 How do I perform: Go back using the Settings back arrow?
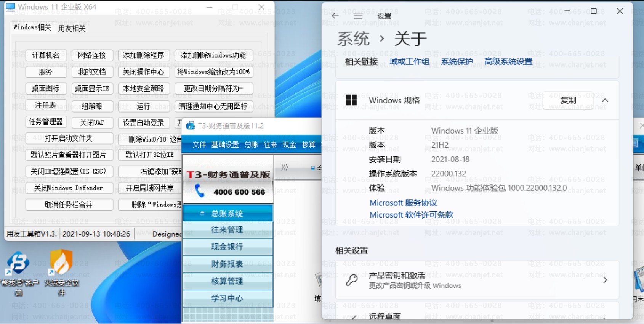click(335, 16)
